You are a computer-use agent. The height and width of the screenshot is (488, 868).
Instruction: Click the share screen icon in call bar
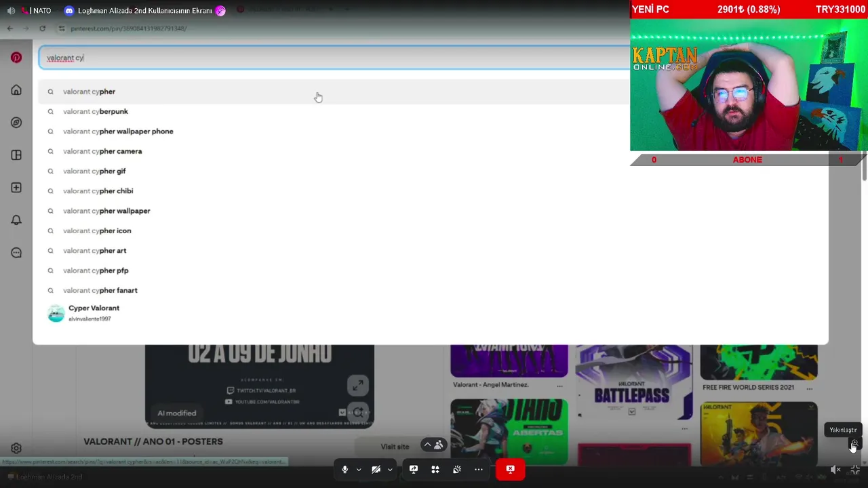(x=414, y=469)
